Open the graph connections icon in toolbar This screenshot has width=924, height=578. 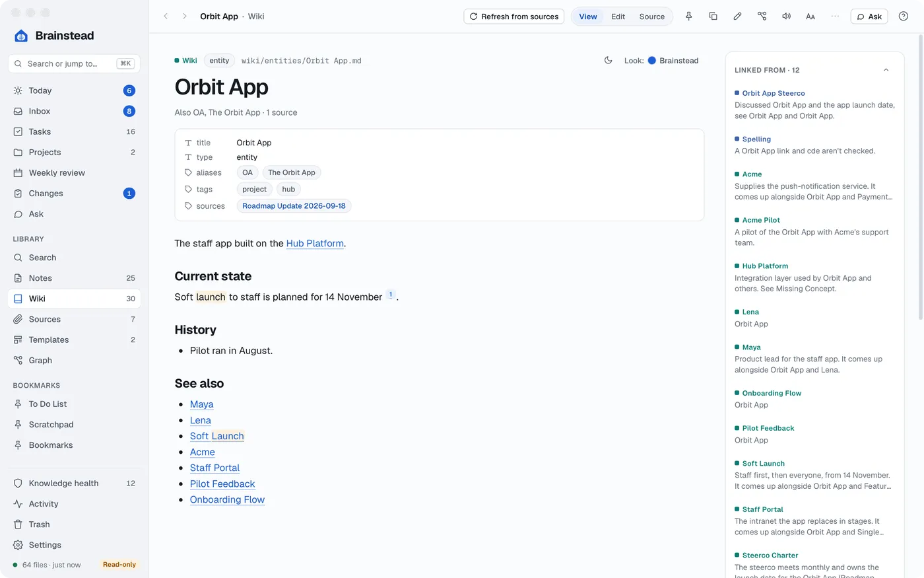[762, 17]
